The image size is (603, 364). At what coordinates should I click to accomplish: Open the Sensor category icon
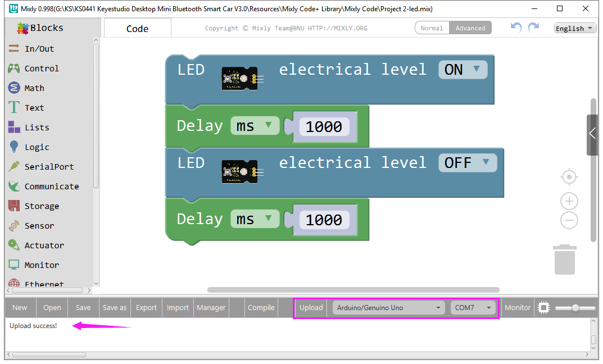[x=14, y=225]
